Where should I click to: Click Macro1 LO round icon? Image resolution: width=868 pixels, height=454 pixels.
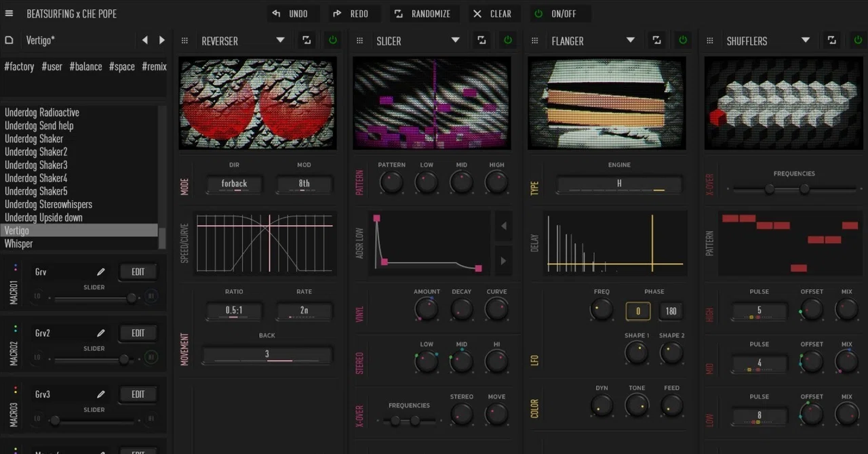(x=37, y=297)
